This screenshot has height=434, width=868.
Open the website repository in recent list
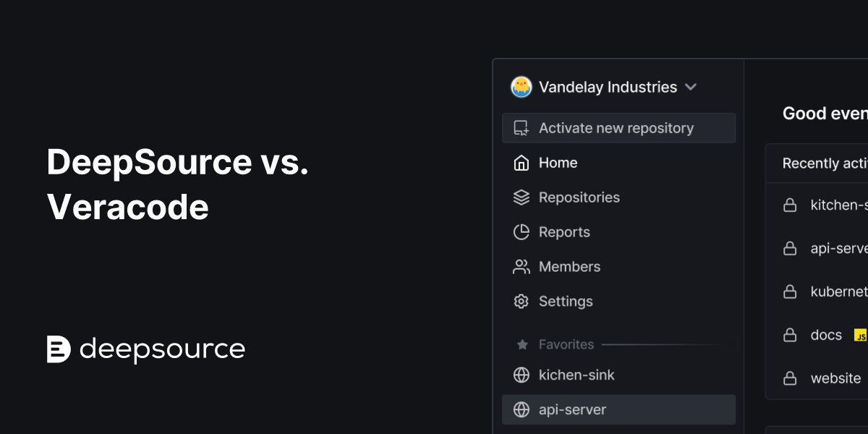tap(835, 378)
